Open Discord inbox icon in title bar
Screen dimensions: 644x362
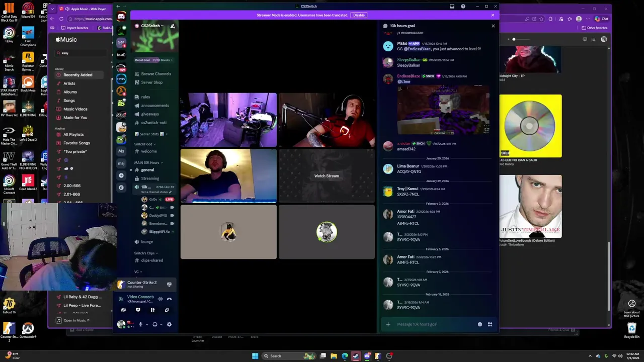click(x=452, y=7)
